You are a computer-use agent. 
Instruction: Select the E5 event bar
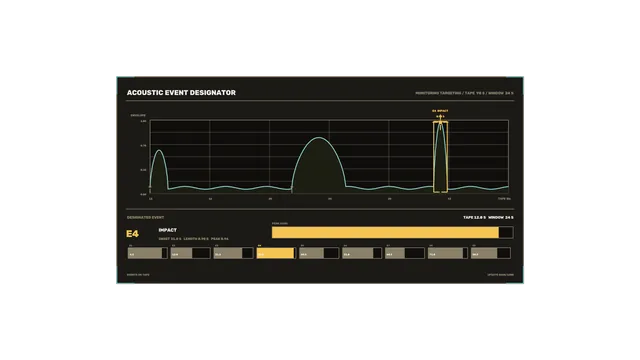[x=319, y=253]
